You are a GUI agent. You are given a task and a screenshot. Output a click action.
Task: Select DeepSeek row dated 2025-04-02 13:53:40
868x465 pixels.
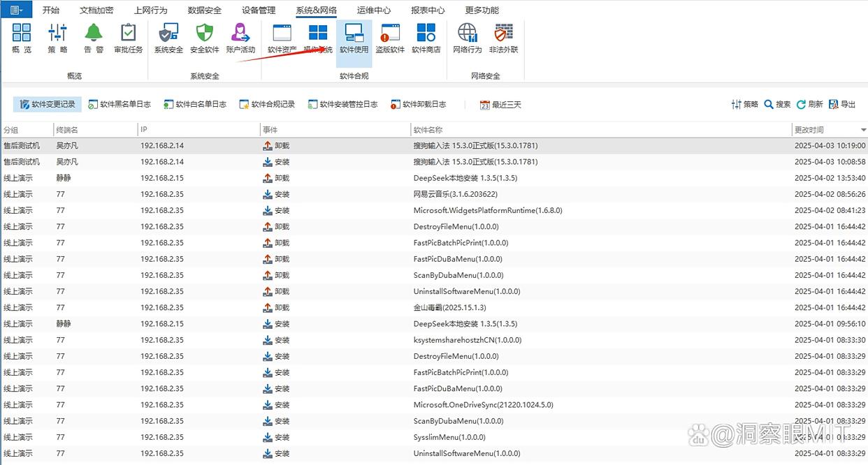tap(434, 178)
